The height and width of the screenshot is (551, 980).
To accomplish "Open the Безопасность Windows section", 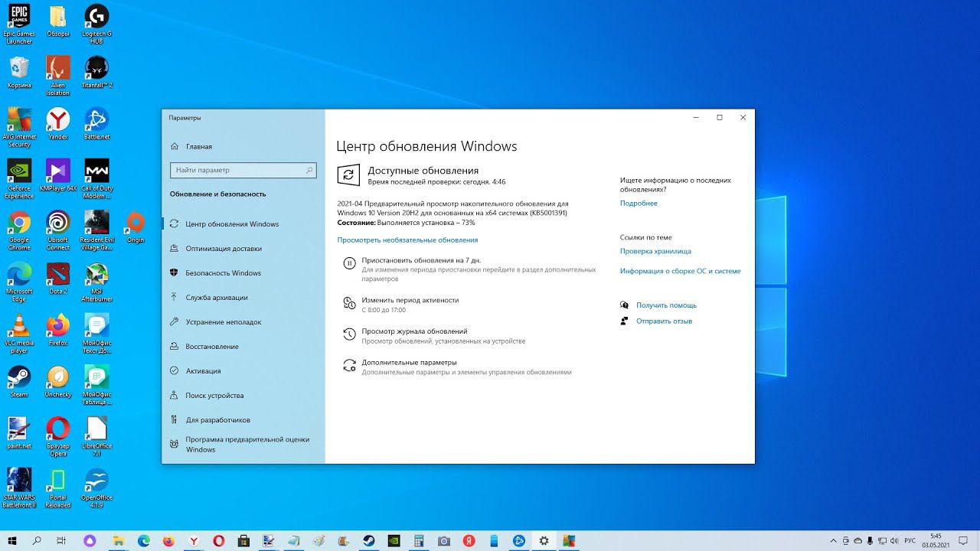I will point(243,273).
